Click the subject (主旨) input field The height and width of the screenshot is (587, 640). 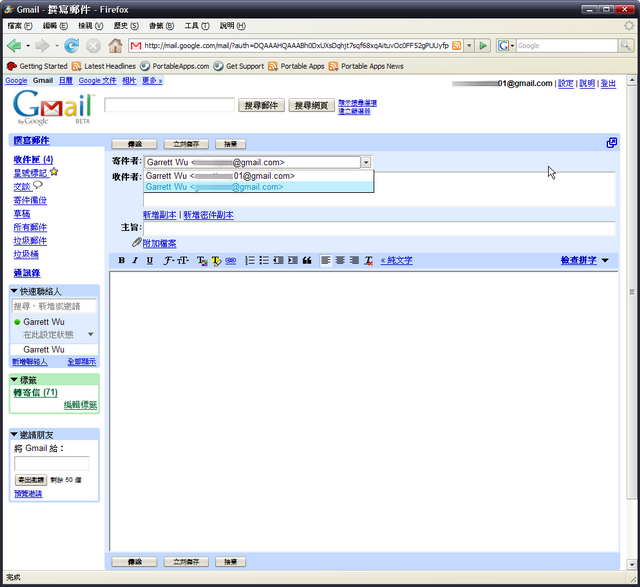pyautogui.click(x=379, y=228)
